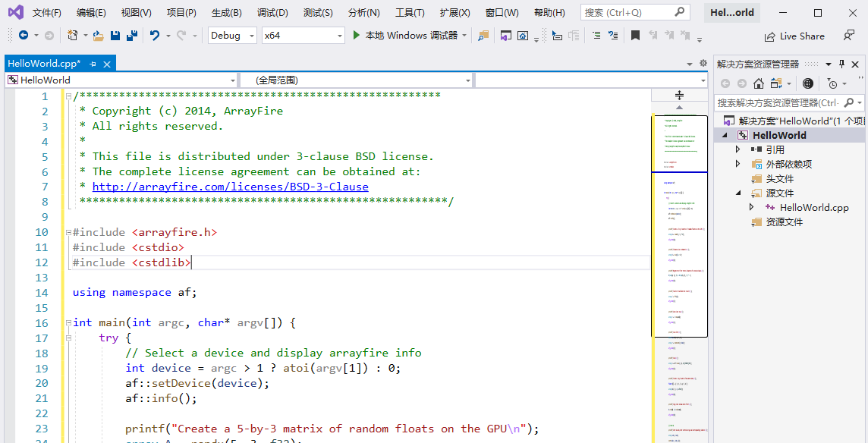Click the indent lines icon
The width and height of the screenshot is (868, 443).
596,36
